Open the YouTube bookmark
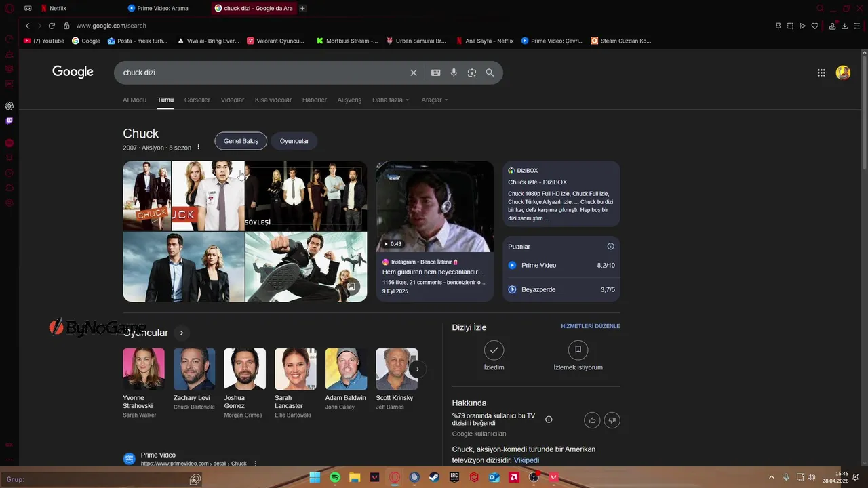 coord(44,41)
